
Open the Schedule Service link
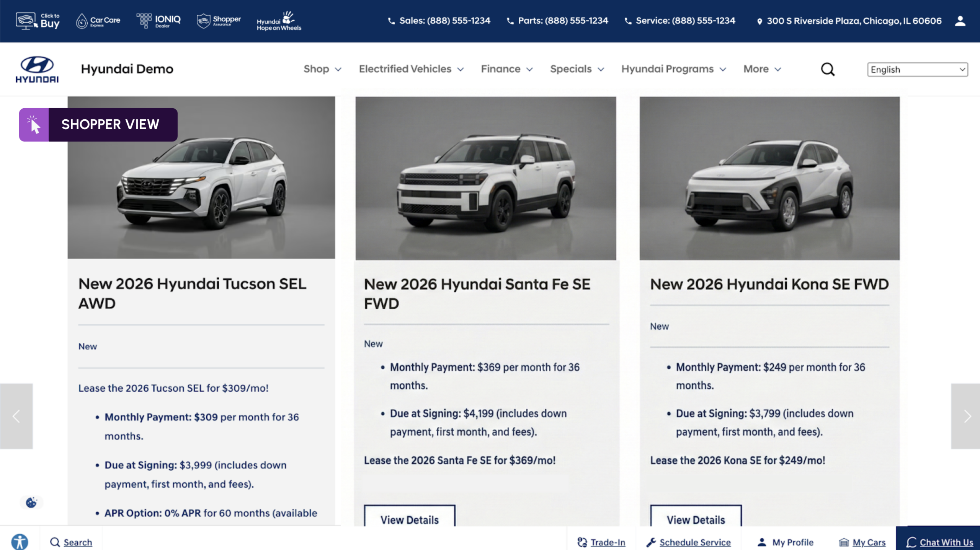(695, 542)
